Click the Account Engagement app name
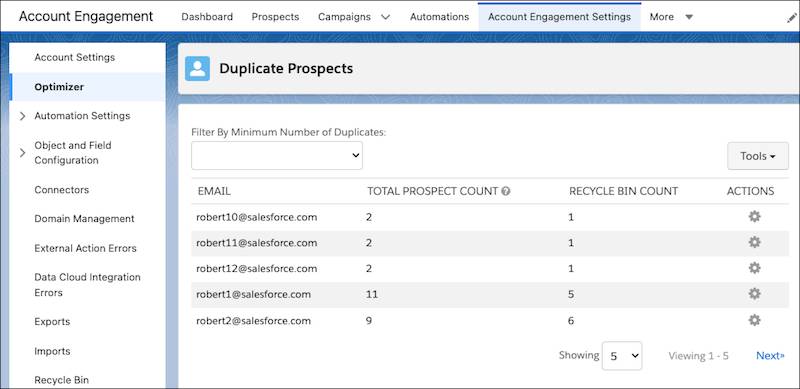 coord(86,16)
